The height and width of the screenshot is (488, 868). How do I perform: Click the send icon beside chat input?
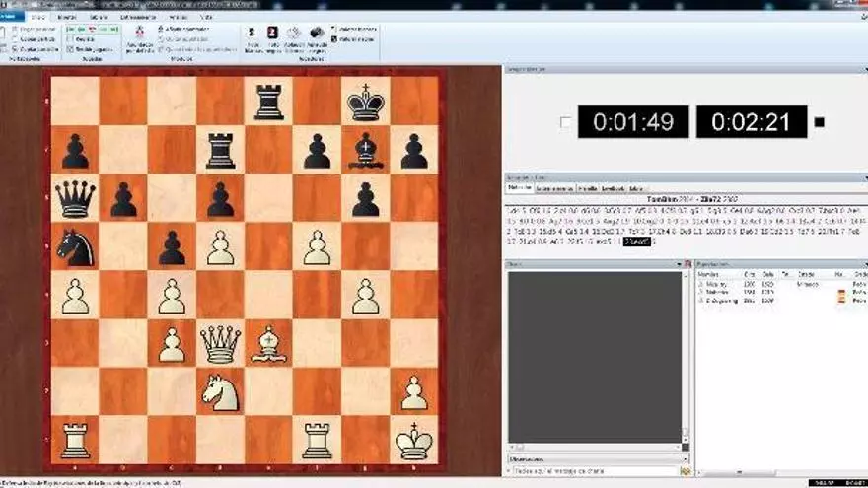point(685,472)
